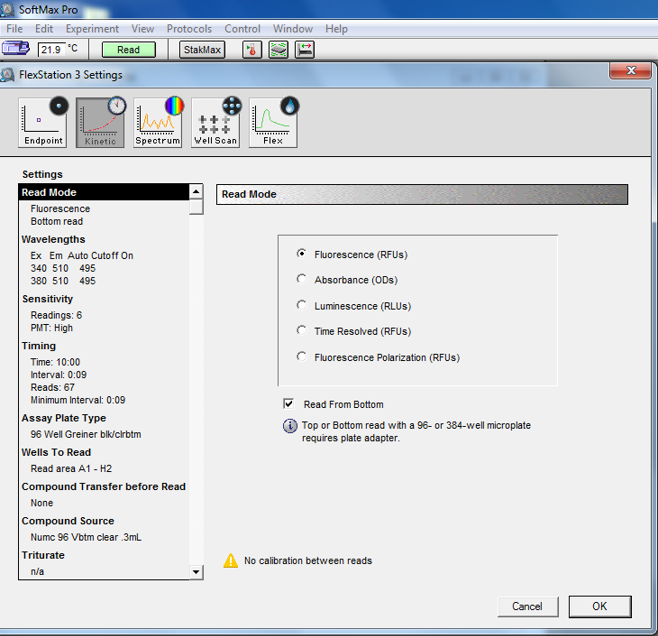Select the Absorbance (ODs) radio button

301,279
